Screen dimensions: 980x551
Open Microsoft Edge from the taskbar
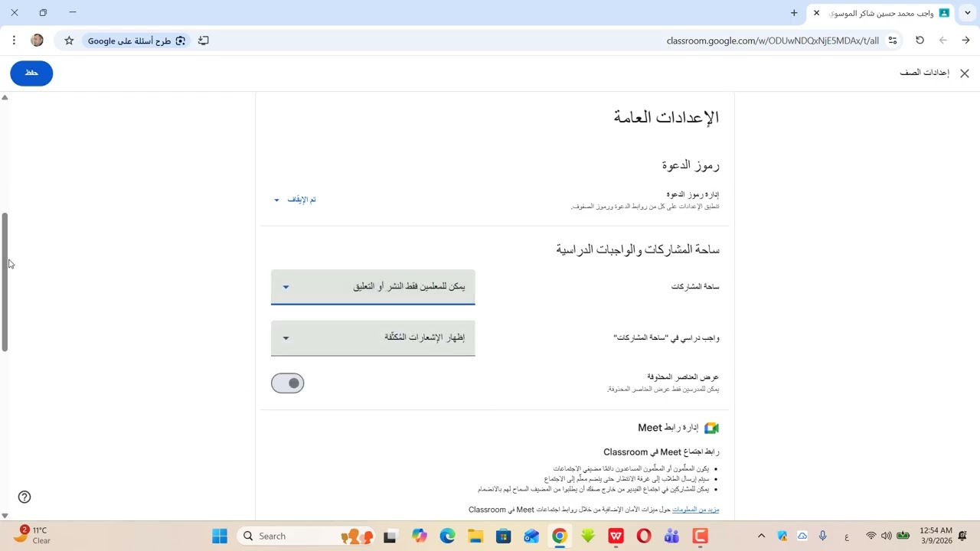pyautogui.click(x=447, y=536)
